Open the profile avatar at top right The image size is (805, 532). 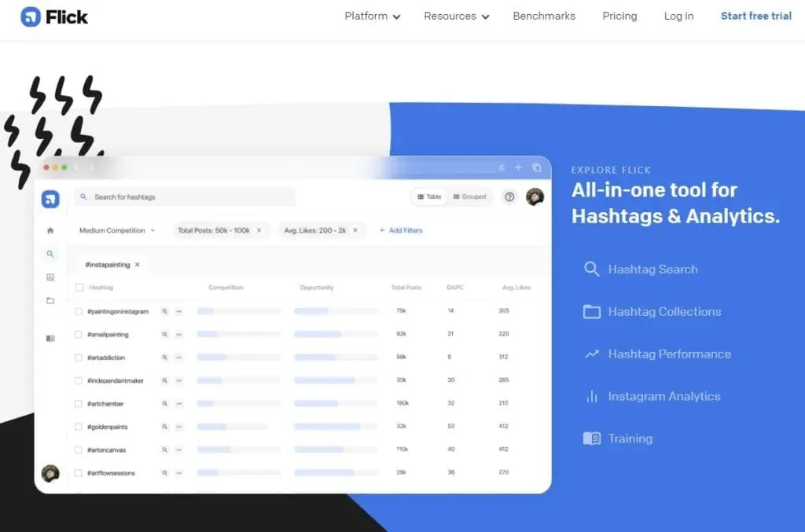click(535, 197)
